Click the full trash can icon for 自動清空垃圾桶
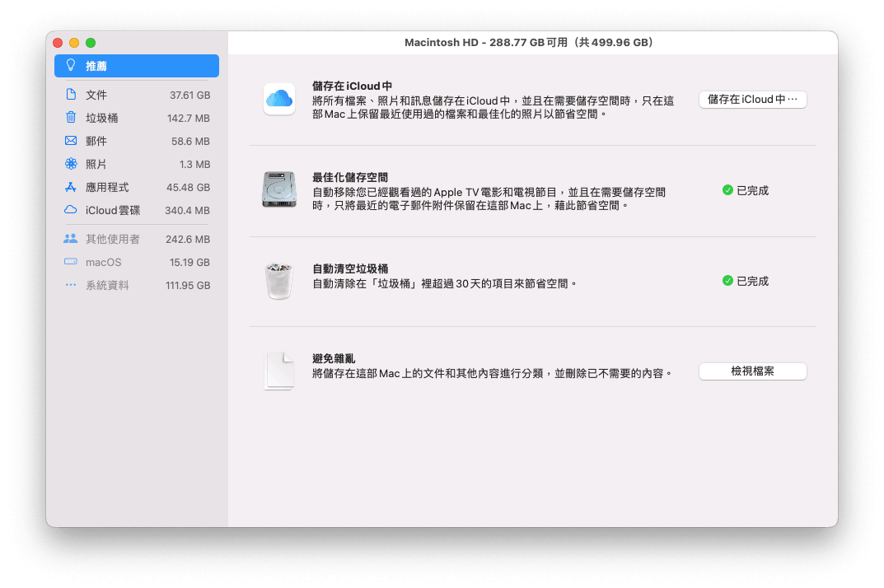This screenshot has height=588, width=884. [278, 281]
